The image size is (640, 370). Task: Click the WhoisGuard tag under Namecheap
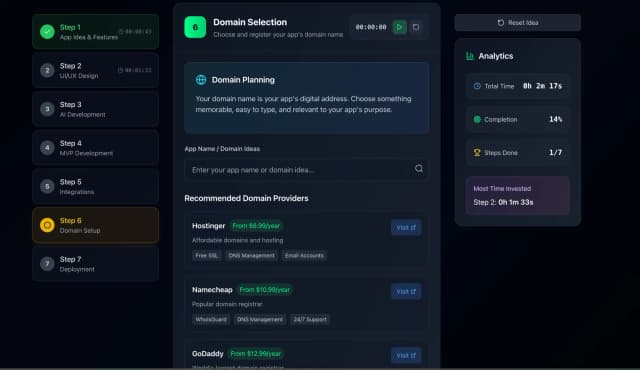click(x=211, y=319)
